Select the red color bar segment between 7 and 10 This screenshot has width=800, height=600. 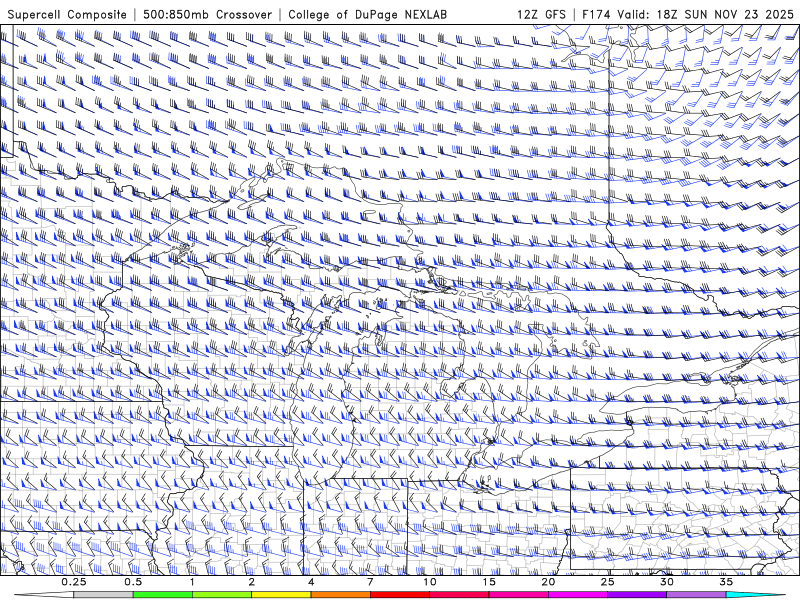399,595
